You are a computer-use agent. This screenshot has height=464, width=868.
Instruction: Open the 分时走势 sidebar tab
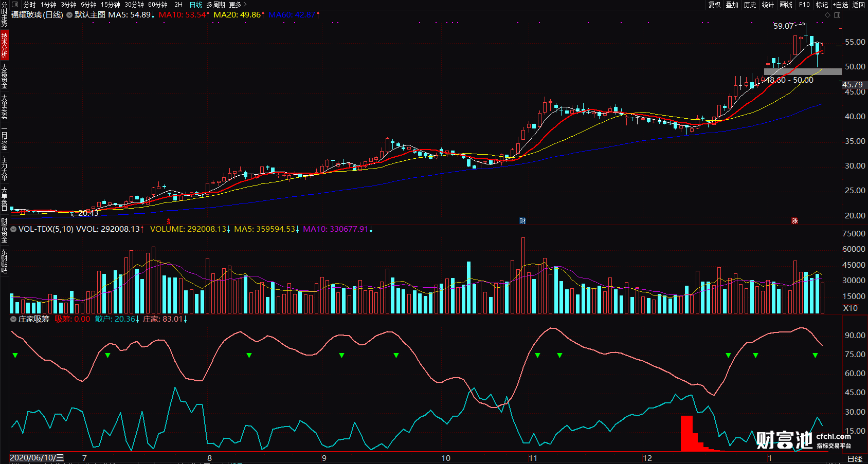(x=4, y=15)
